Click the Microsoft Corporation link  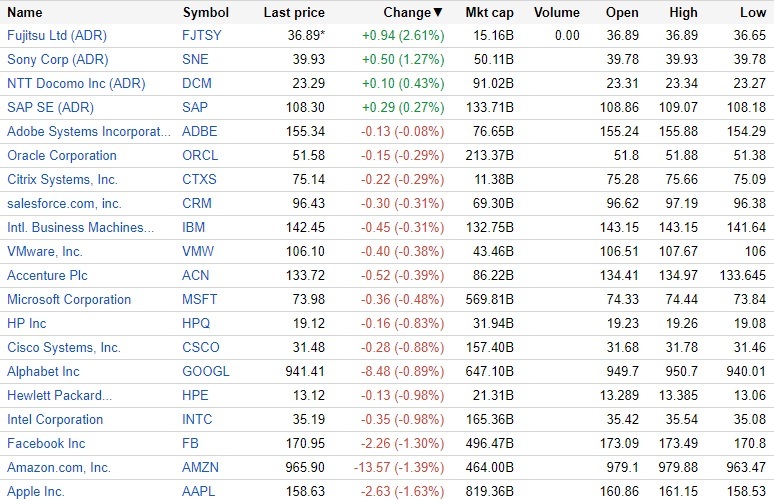click(x=69, y=300)
